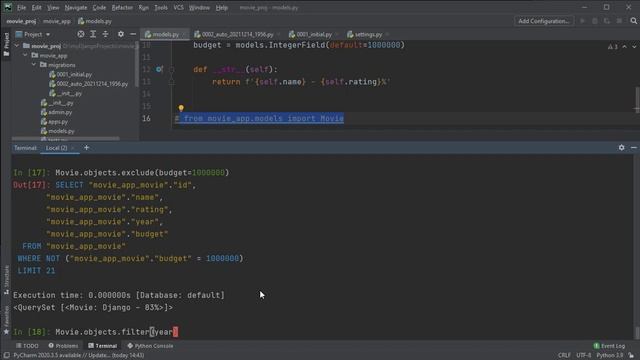Select models.py in the project tree
The height and width of the screenshot is (360, 640).
click(58, 131)
